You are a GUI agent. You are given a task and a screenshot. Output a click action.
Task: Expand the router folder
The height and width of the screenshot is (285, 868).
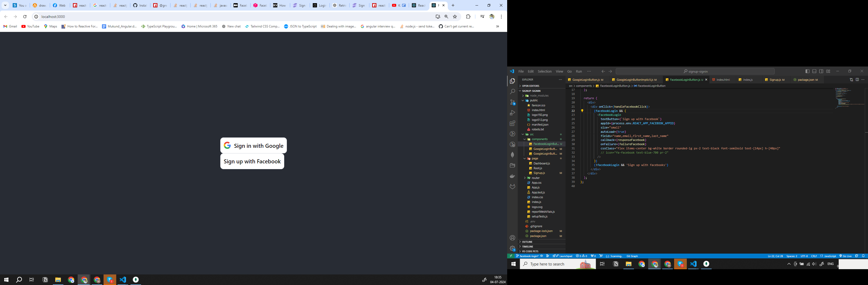click(x=542, y=178)
